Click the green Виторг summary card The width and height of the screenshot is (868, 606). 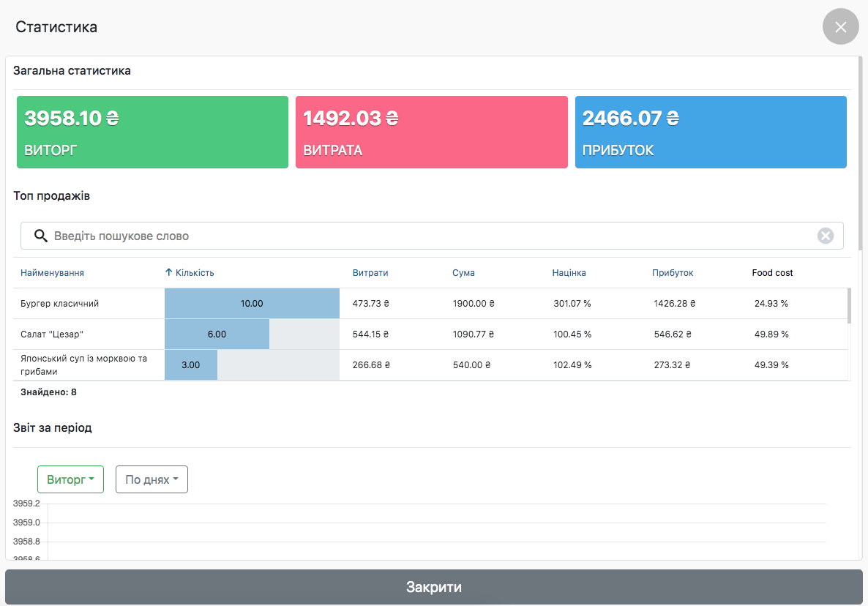(152, 132)
